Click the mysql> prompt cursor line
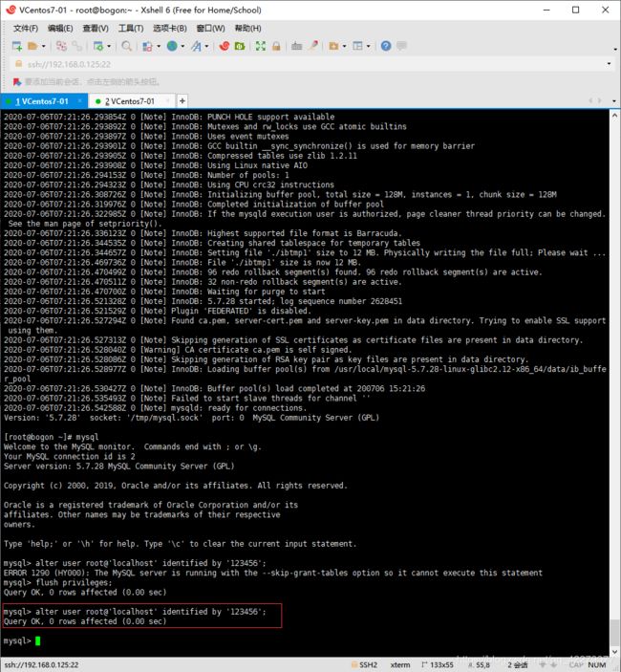Screen dimensions: 621x672 pyautogui.click(x=22, y=641)
